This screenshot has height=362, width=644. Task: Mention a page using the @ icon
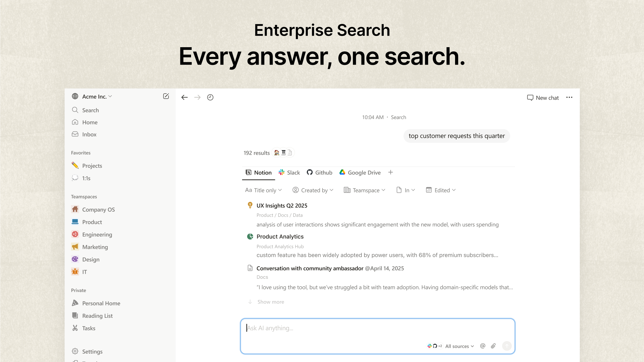pyautogui.click(x=482, y=346)
